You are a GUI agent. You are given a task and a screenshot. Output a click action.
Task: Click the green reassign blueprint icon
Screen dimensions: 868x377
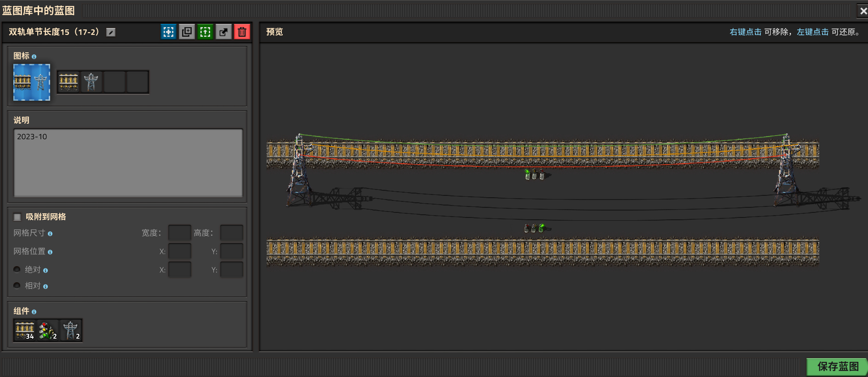(206, 32)
